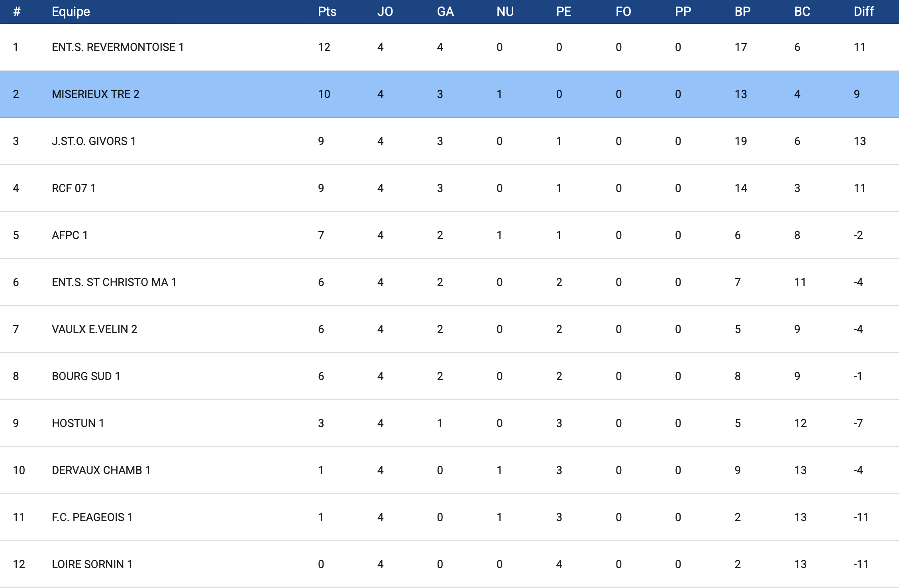This screenshot has width=899, height=588.
Task: Select the LOIRE SORNIN 1 team
Action: 92,564
